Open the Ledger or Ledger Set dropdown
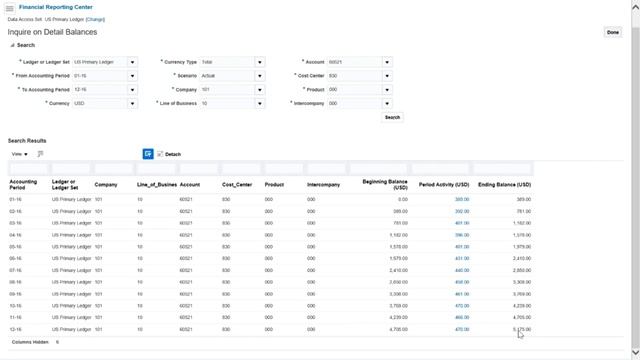The image size is (640, 360). (132, 62)
